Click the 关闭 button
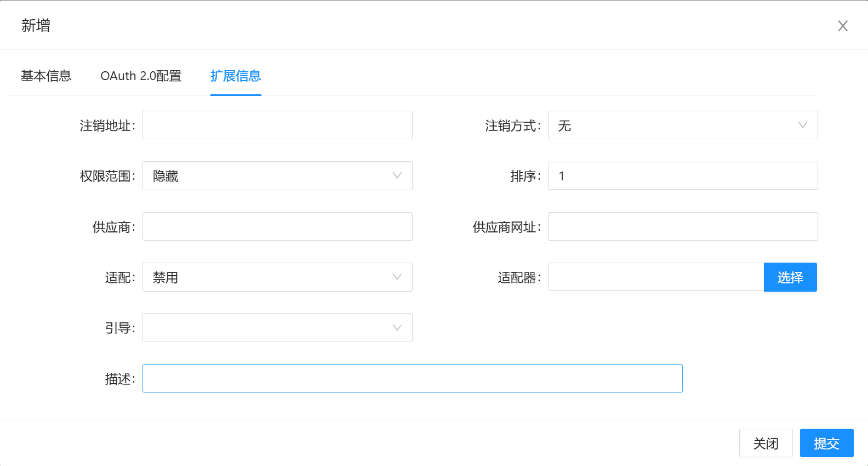This screenshot has width=868, height=466. (766, 443)
